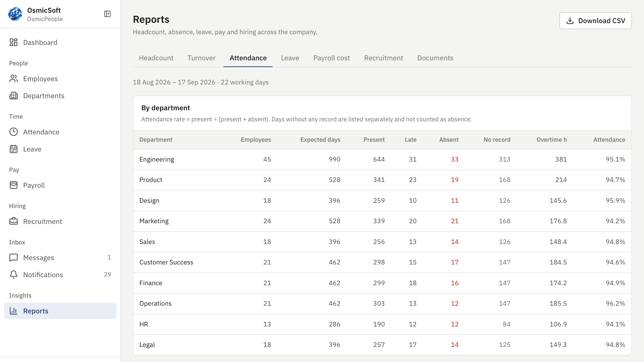
Task: Click the Attendance column header in table
Action: (609, 140)
